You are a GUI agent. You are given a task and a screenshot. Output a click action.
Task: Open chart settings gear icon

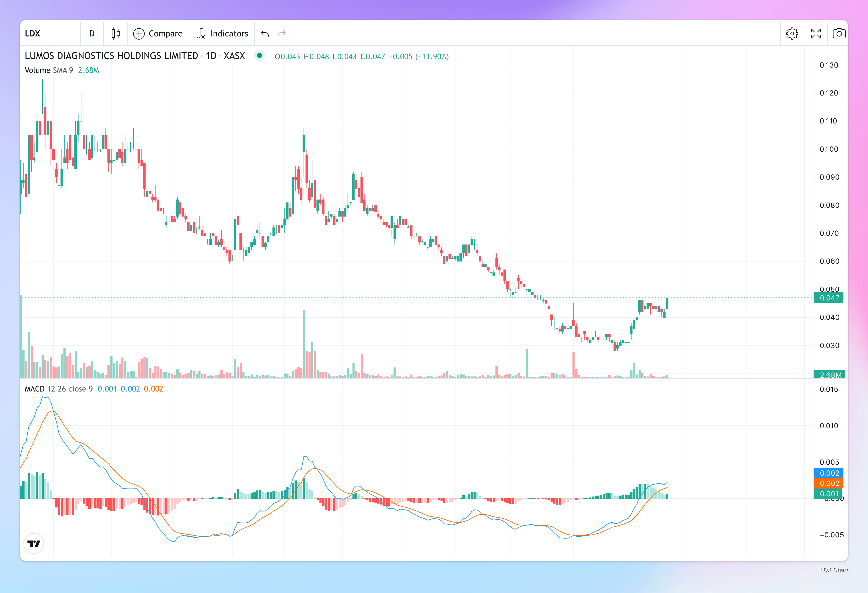(x=792, y=34)
